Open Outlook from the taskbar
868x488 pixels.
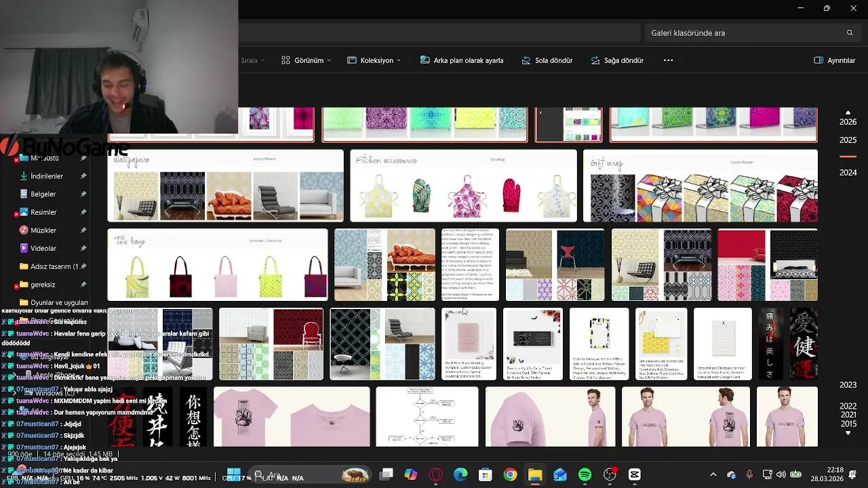click(559, 474)
